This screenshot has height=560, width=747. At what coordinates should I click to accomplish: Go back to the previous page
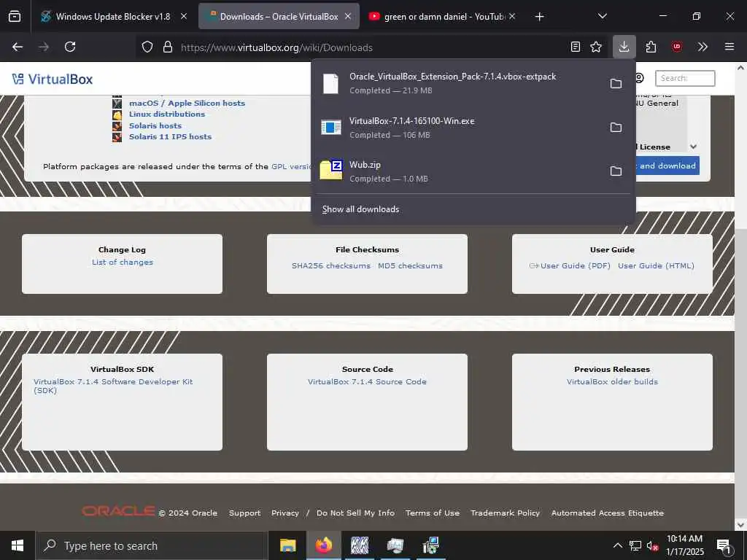[x=18, y=47]
